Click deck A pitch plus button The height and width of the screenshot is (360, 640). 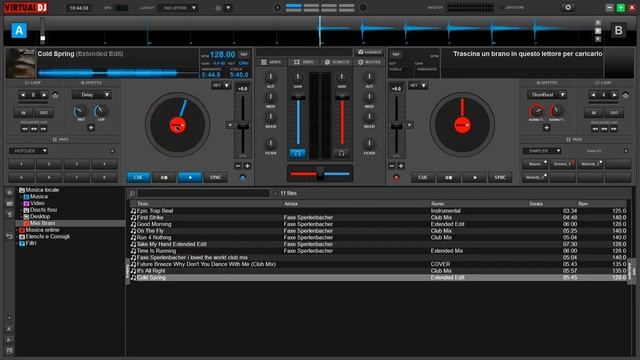247,166
